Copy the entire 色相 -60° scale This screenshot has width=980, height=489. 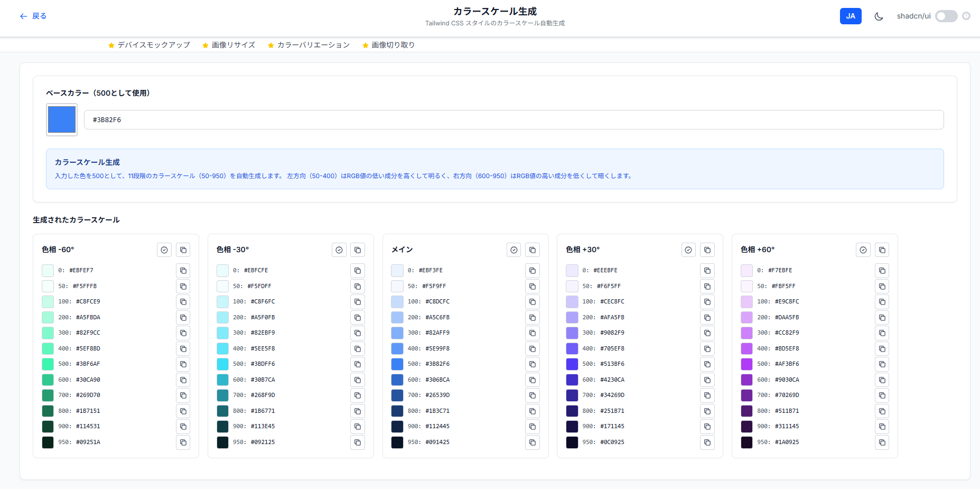coord(183,250)
